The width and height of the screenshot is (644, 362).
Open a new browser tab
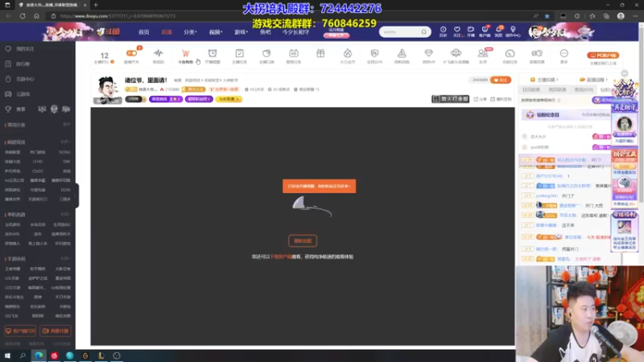pyautogui.click(x=96, y=5)
